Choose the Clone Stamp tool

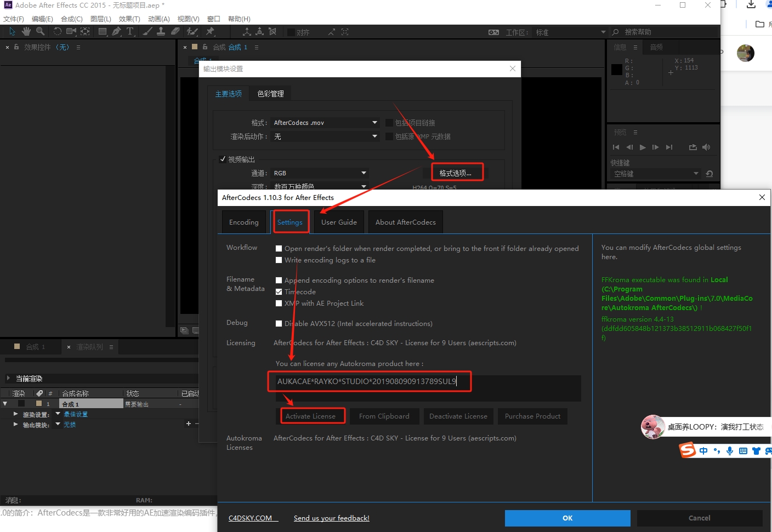[x=161, y=31]
